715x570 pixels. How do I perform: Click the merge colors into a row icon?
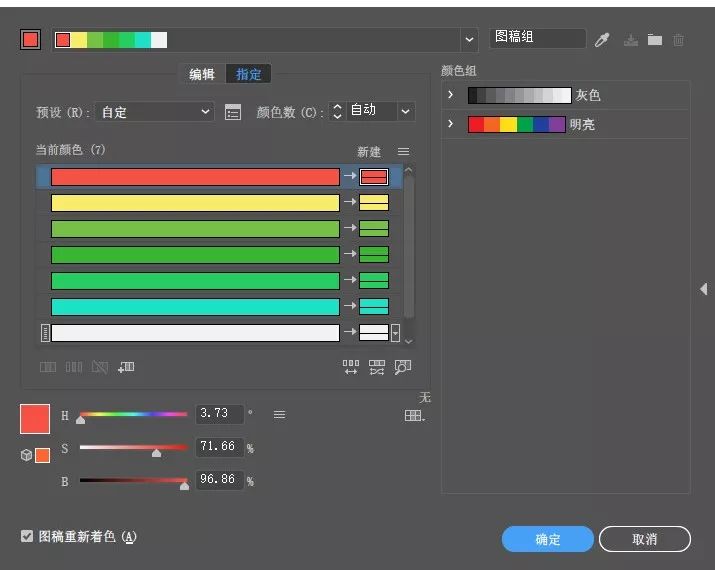(x=48, y=367)
